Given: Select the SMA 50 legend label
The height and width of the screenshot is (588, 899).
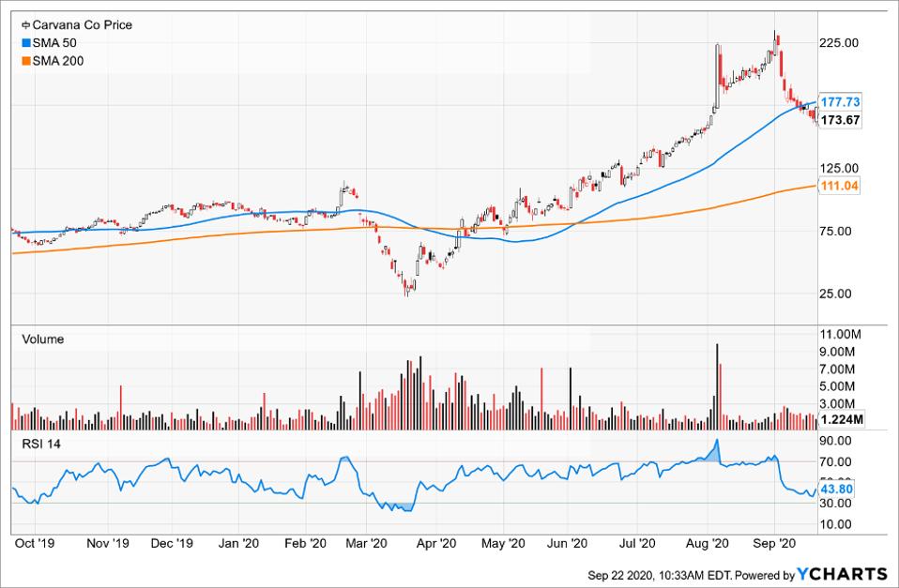Looking at the screenshot, I should point(54,43).
